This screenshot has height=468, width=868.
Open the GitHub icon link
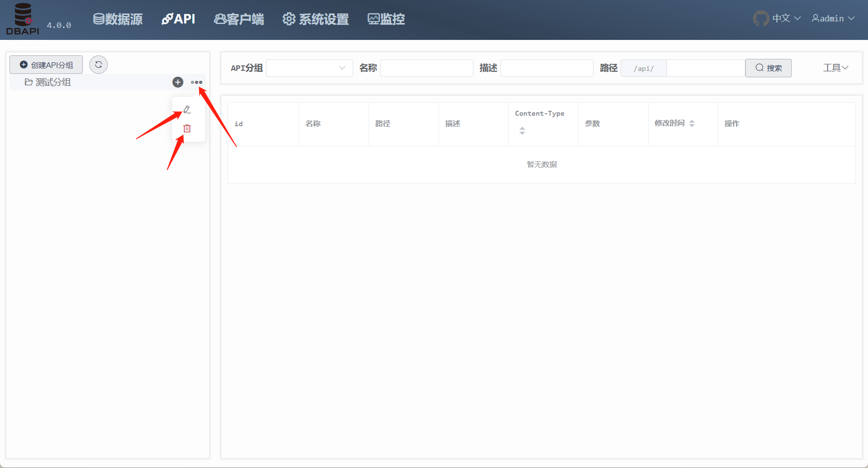click(x=761, y=18)
